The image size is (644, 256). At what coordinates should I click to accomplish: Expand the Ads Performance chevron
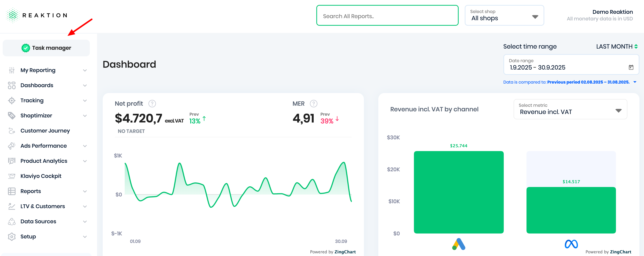(x=85, y=146)
